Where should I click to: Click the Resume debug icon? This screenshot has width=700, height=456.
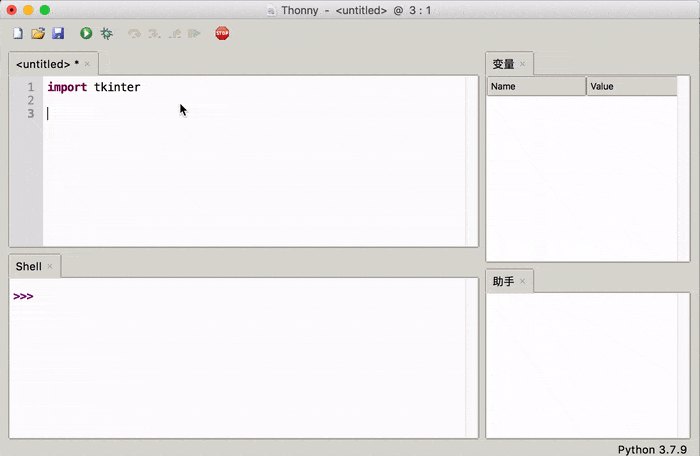[194, 34]
